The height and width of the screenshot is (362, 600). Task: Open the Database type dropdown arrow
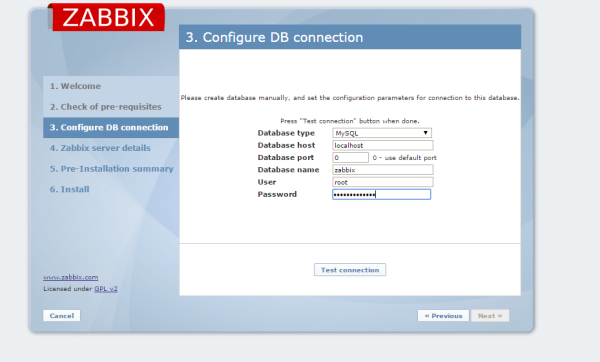[425, 133]
